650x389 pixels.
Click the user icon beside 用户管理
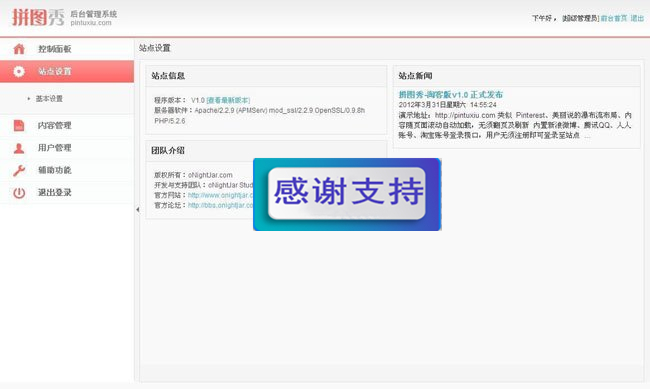click(19, 148)
